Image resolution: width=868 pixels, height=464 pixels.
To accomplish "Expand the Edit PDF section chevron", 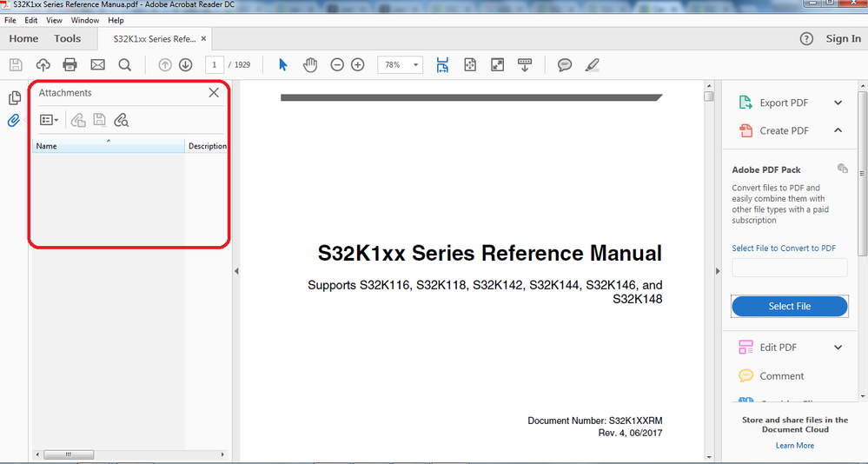I will 838,348.
